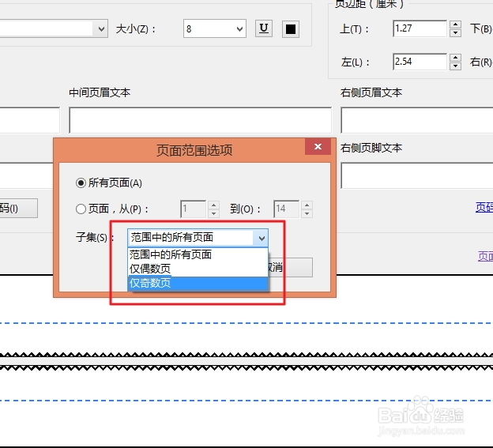Decrease the From page value
This screenshot has height=448, width=493.
(213, 213)
